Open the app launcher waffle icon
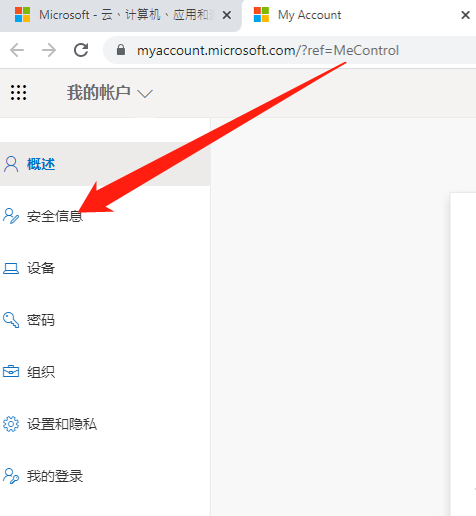476x516 pixels. 18,92
